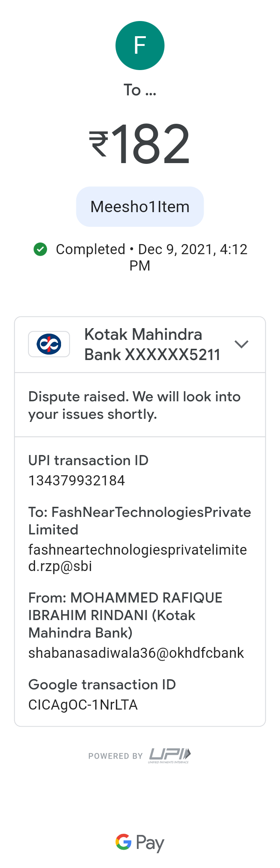Select UPI transaction ID number 134379932184
This screenshot has height=868, width=280.
tap(77, 481)
